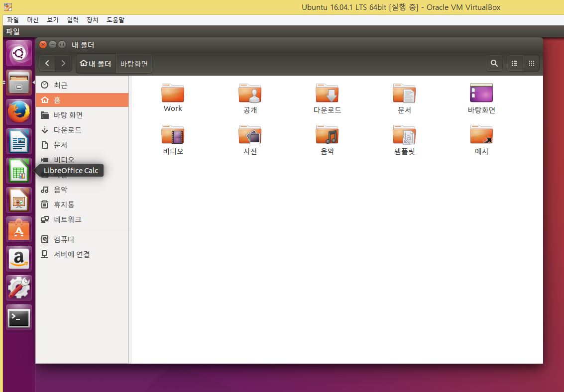Select 휴지통 in the sidebar

click(64, 204)
